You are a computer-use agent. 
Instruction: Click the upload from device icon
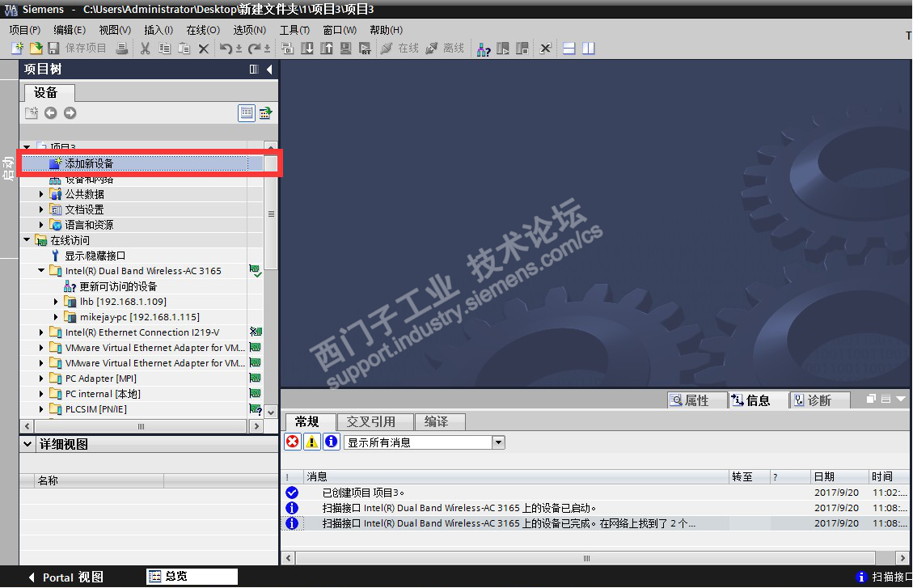click(326, 49)
